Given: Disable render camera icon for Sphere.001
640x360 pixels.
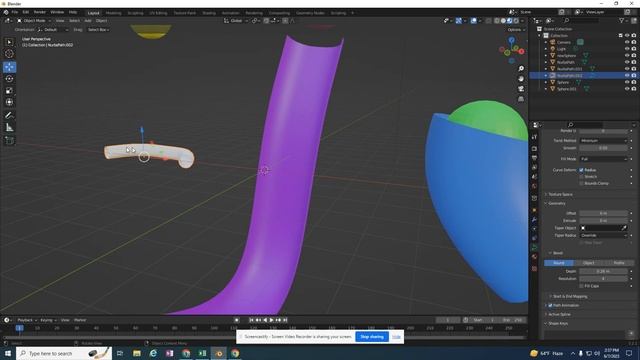Looking at the screenshot, I should pyautogui.click(x=633, y=89).
